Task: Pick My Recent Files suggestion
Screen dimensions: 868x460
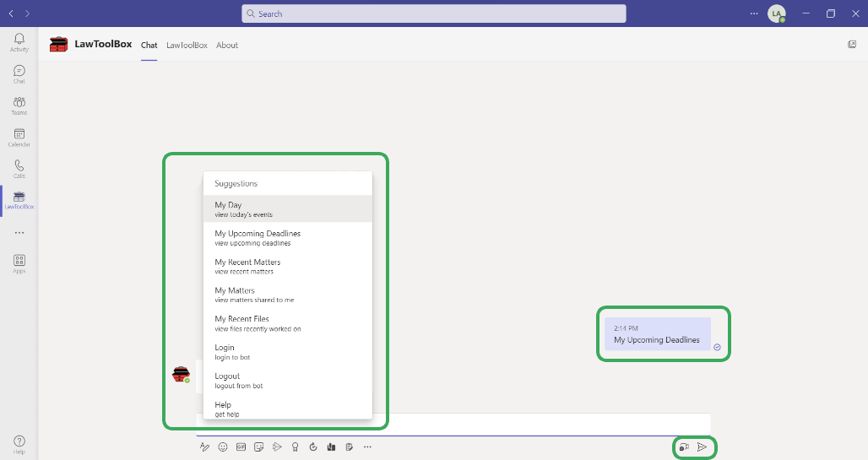Action: pos(288,323)
